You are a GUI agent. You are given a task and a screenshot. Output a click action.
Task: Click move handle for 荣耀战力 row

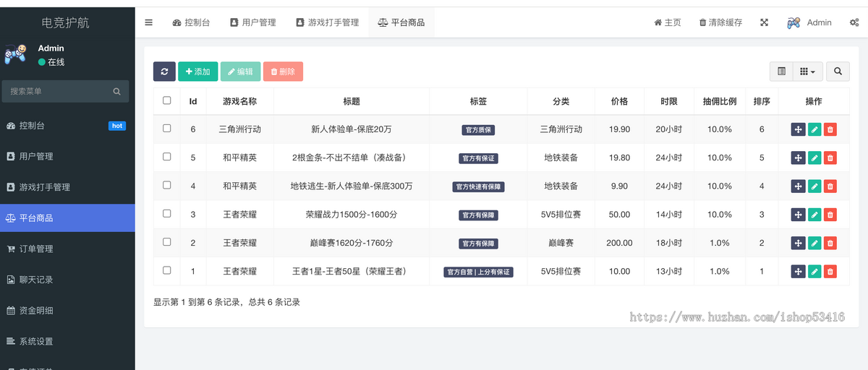point(798,215)
